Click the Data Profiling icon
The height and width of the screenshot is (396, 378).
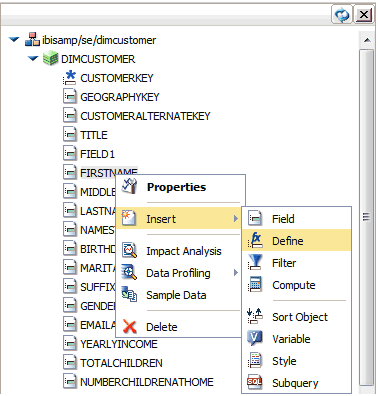coord(129,272)
